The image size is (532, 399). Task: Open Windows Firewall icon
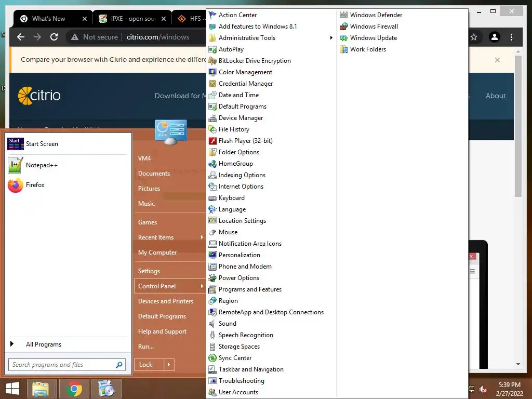tap(344, 26)
